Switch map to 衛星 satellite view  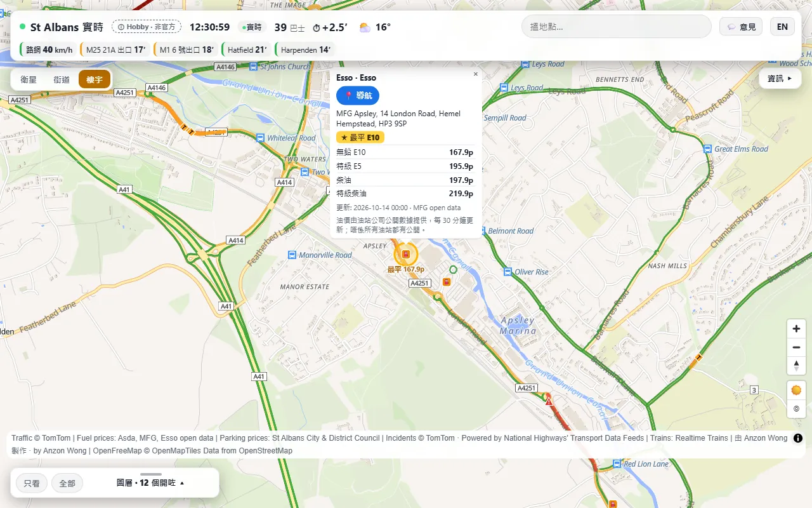29,79
